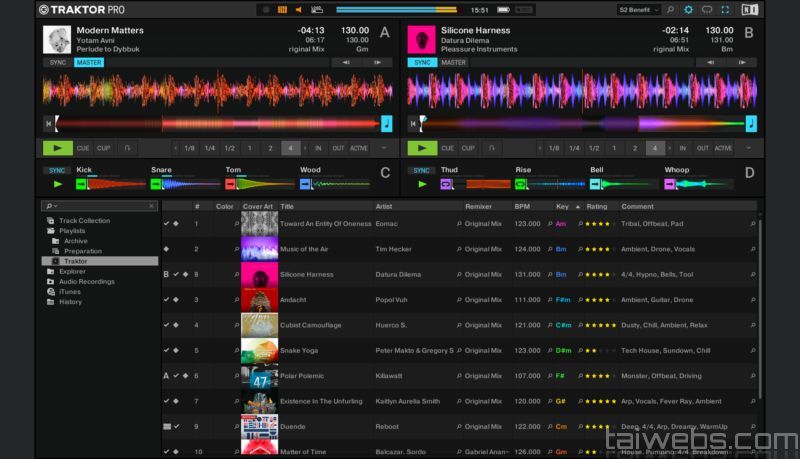Image resolution: width=800 pixels, height=459 pixels.
Task: Click the headphones cue icon in the header
Action: click(707, 10)
